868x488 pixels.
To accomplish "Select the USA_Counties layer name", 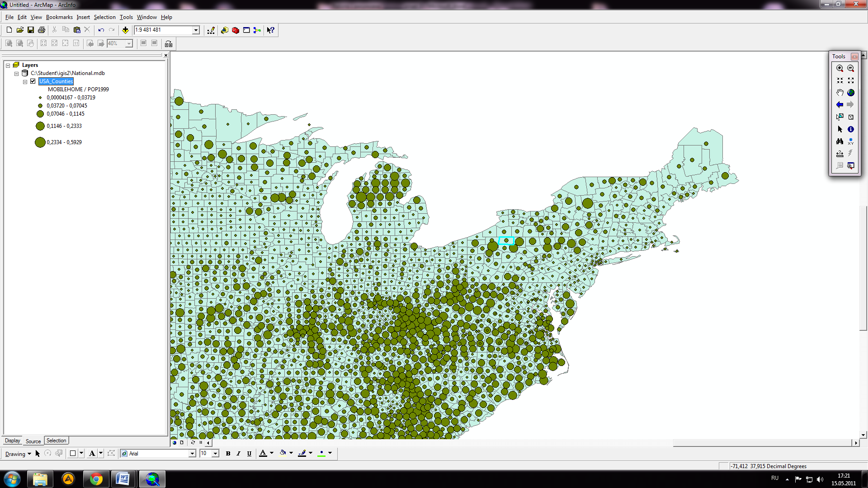I will 56,81.
